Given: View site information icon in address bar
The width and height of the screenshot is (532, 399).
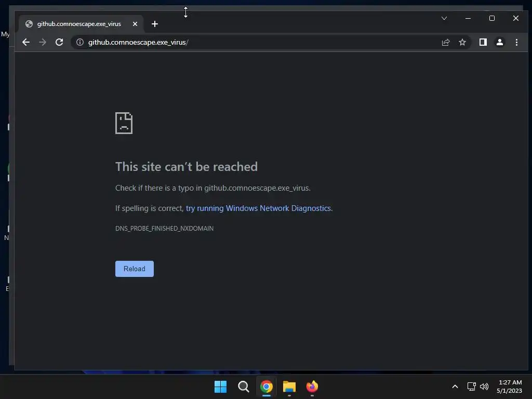Looking at the screenshot, I should tap(79, 42).
